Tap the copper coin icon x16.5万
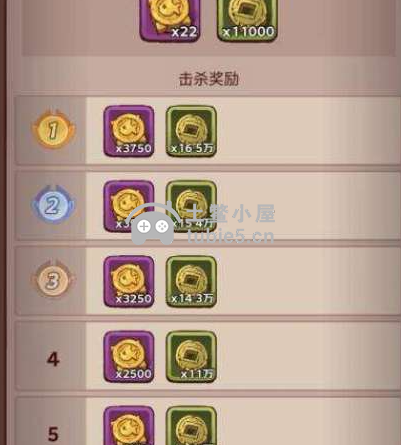Viewport: 401px width, 445px height. pyautogui.click(x=191, y=131)
